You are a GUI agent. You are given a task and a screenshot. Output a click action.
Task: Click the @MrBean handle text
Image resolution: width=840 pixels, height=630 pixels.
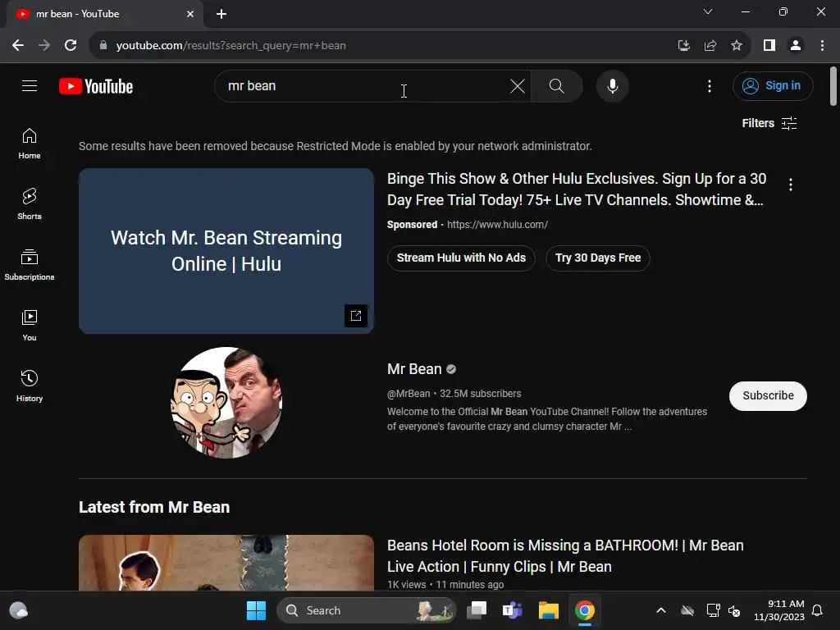pos(409,394)
